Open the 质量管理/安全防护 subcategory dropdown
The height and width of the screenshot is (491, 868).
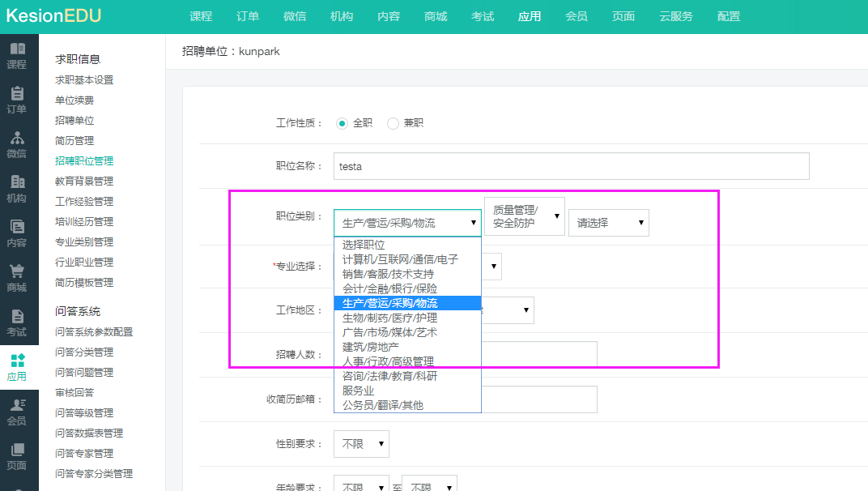click(524, 216)
